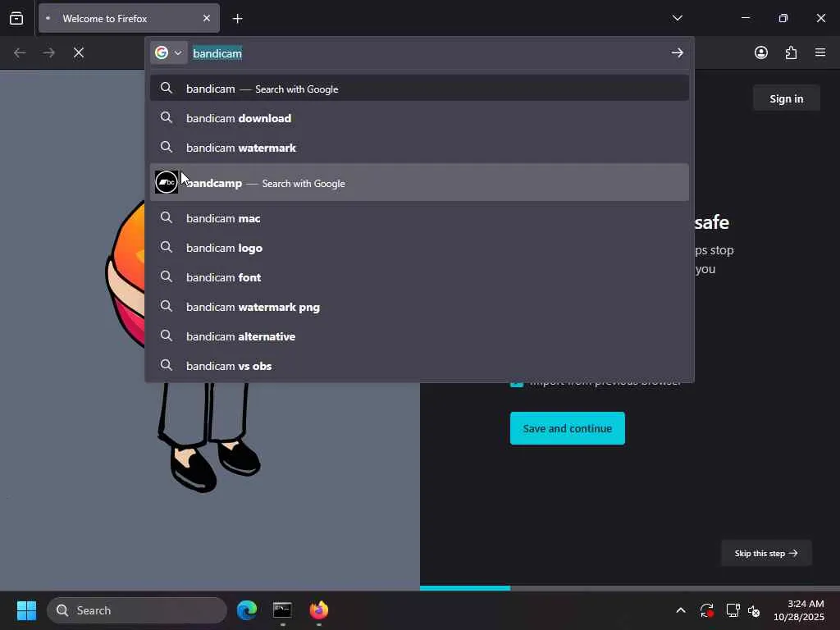Screen dimensions: 840x630
Task: Open the Extensions puzzle icon
Action: pos(791,52)
